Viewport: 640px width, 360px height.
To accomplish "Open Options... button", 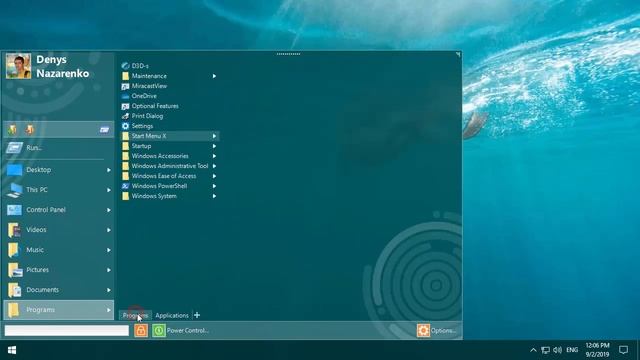I will [x=437, y=331].
